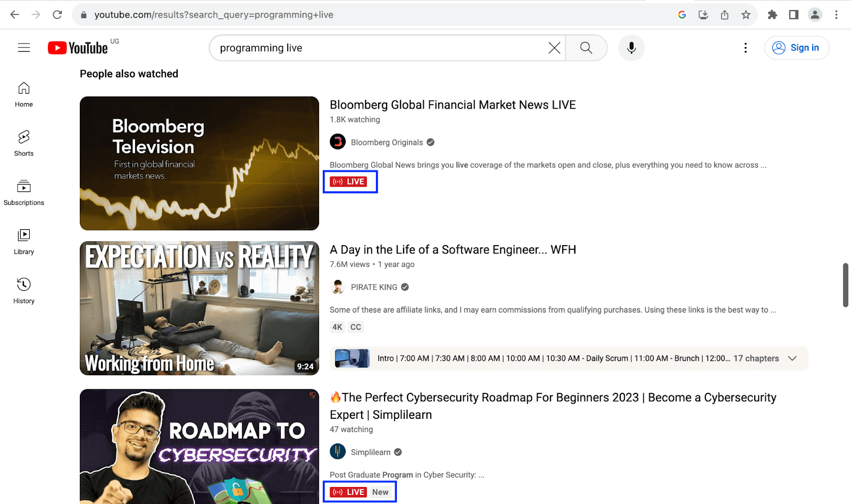Viewport: 851px width, 504px height.
Task: Click the lock icon in address bar
Action: pos(84,15)
